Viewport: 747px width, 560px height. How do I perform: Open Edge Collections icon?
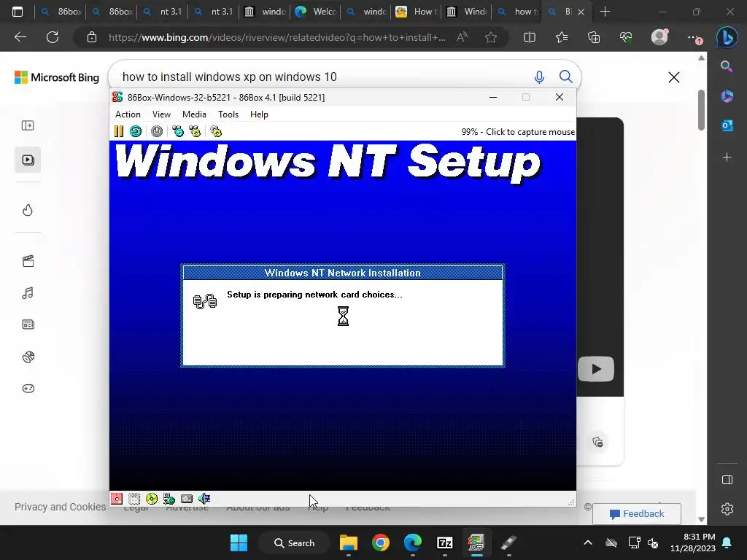point(594,37)
